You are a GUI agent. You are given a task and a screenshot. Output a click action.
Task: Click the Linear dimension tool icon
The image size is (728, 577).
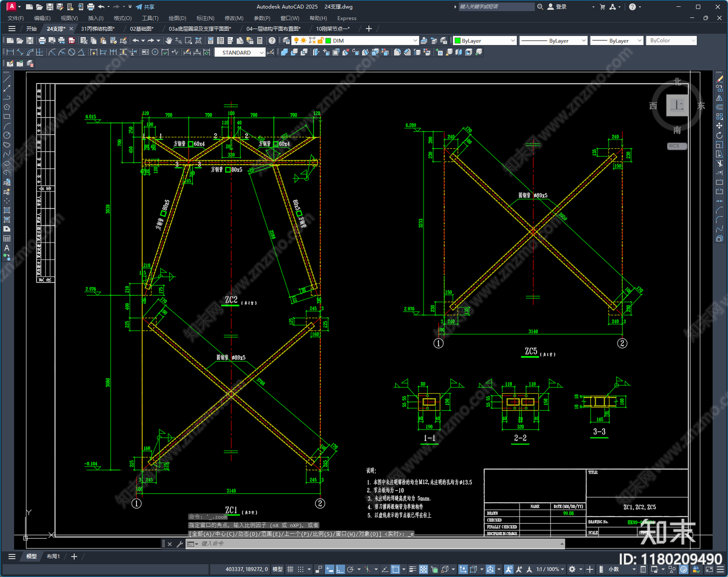pos(10,52)
